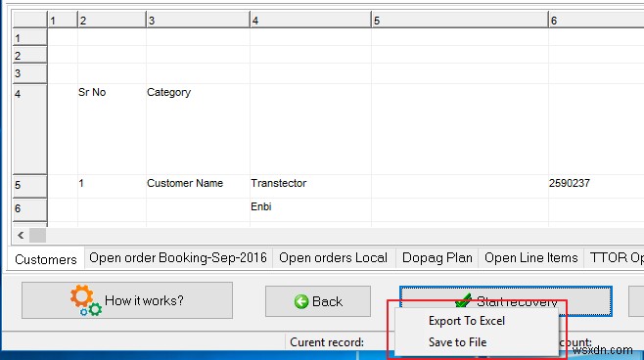Select column header 4
Image resolution: width=644 pixels, height=360 pixels.
coord(310,21)
